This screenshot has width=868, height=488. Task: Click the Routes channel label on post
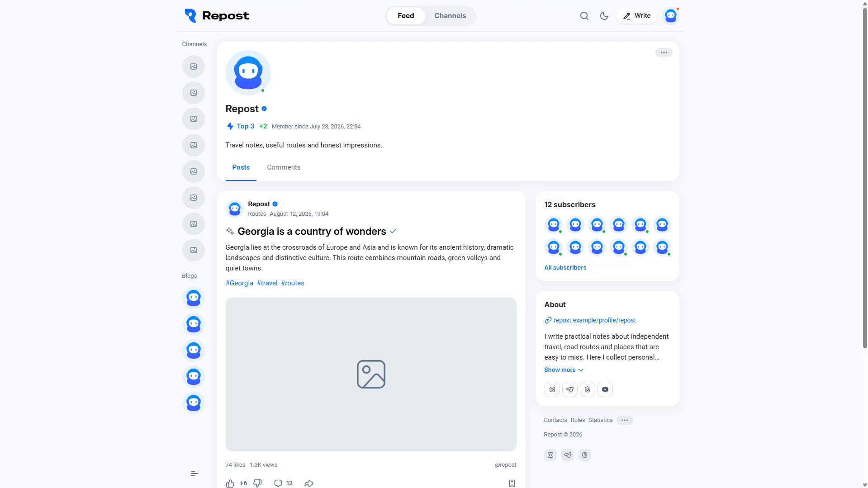pos(257,214)
